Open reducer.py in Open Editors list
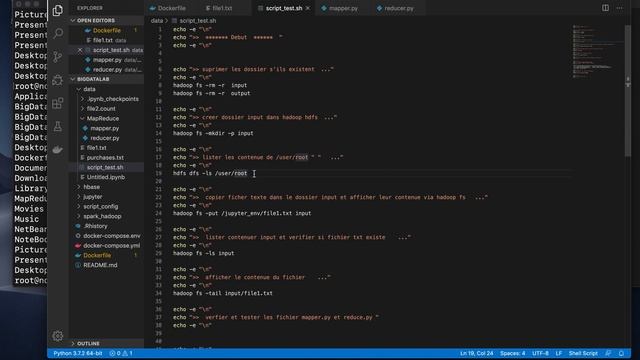The width and height of the screenshot is (640, 360). pos(107,69)
